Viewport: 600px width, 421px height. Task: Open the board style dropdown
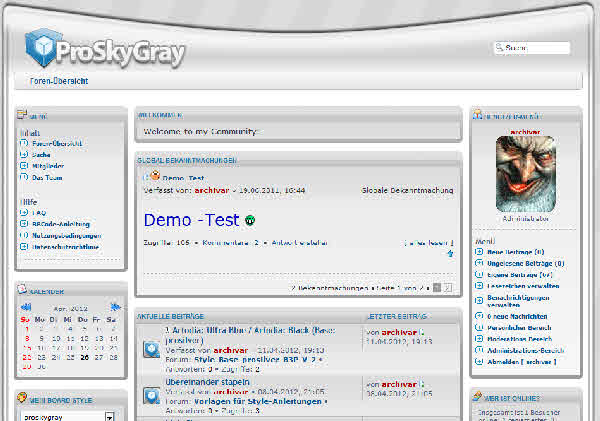click(108, 416)
